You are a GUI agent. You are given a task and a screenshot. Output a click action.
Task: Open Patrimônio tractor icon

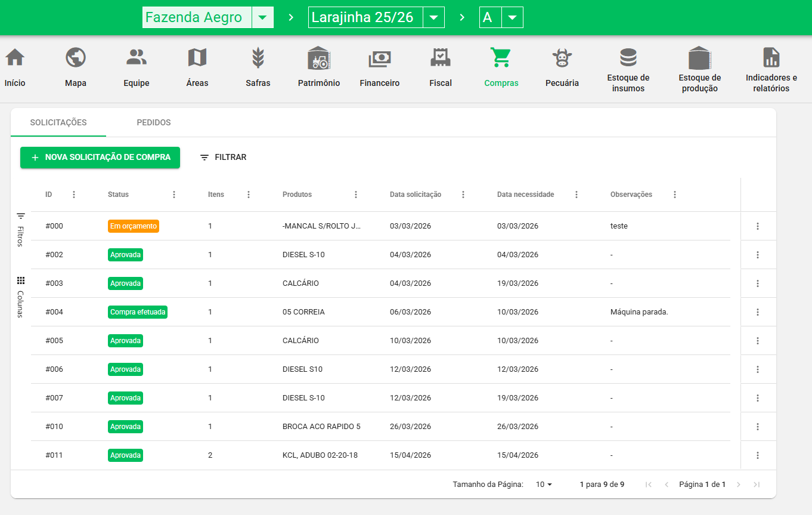(319, 58)
